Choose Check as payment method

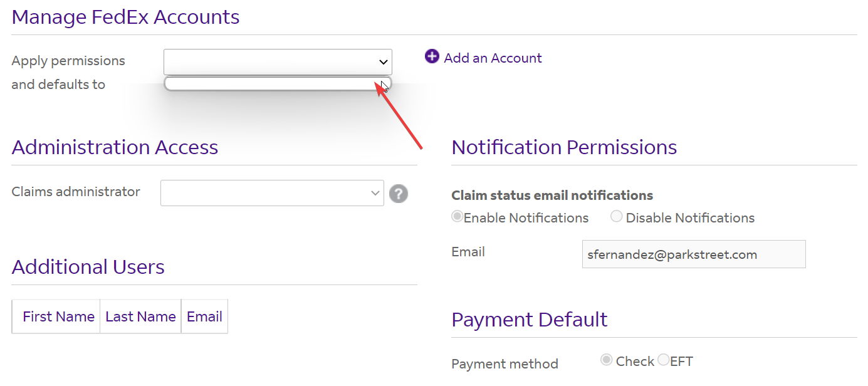click(607, 360)
